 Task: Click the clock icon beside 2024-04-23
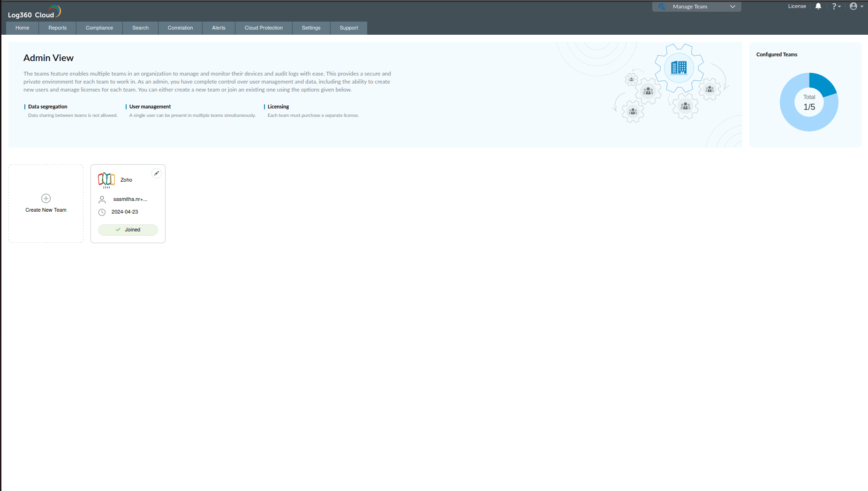102,212
